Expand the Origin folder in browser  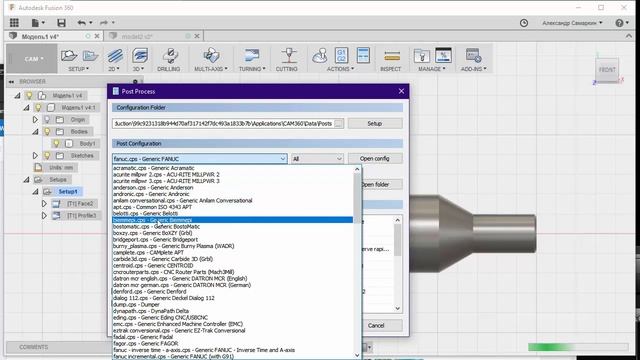[x=35, y=120]
